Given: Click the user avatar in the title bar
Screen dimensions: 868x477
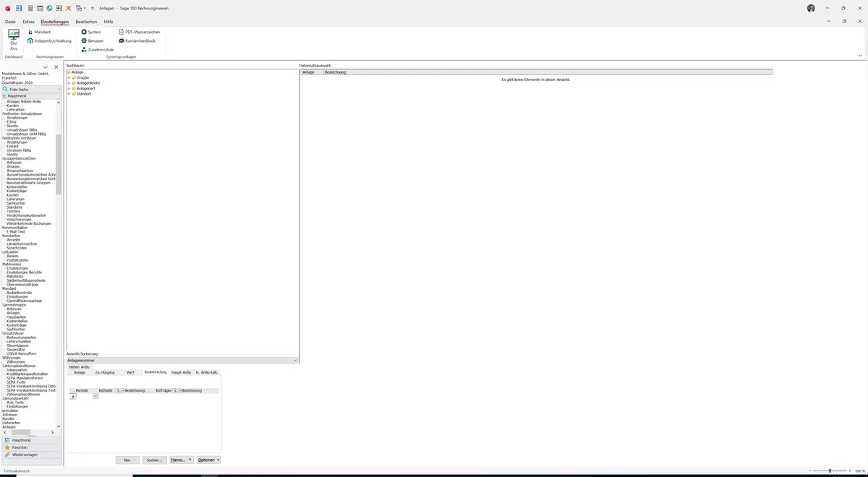Looking at the screenshot, I should tap(811, 8).
